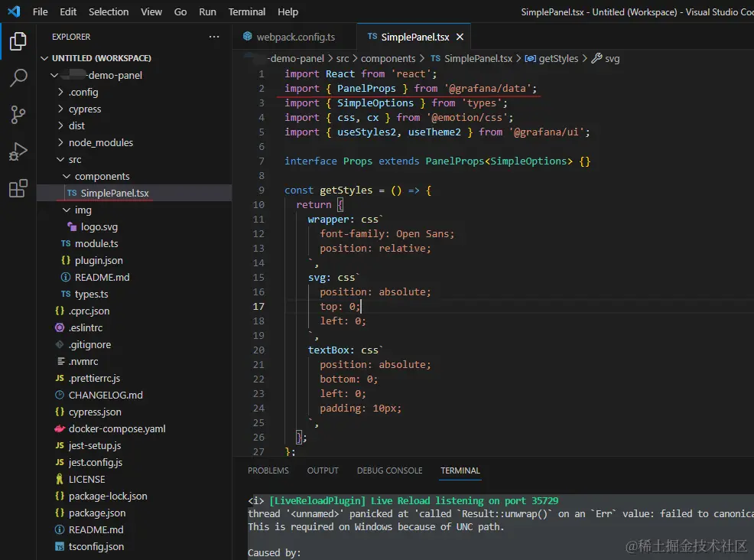Open the Run and Debug icon

[x=18, y=151]
